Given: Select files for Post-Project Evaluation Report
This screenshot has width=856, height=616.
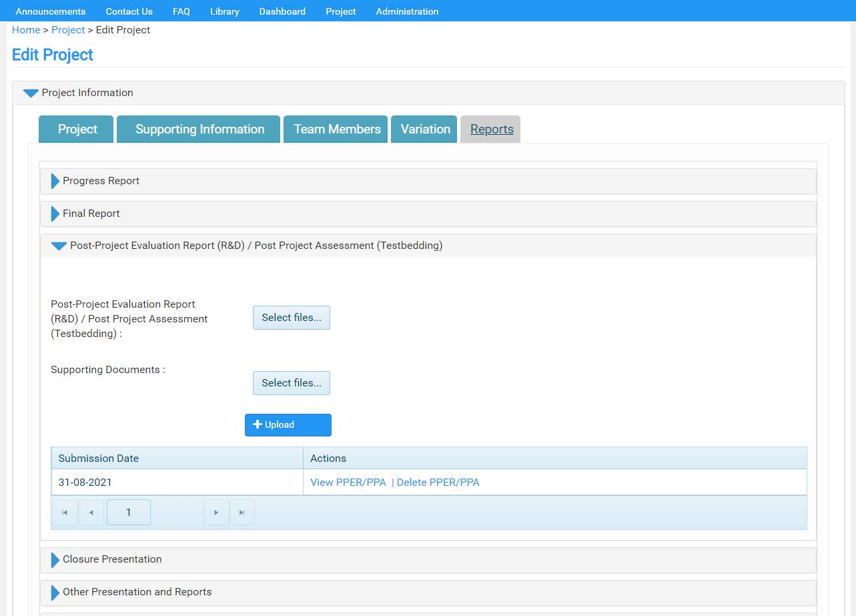Looking at the screenshot, I should 292,318.
